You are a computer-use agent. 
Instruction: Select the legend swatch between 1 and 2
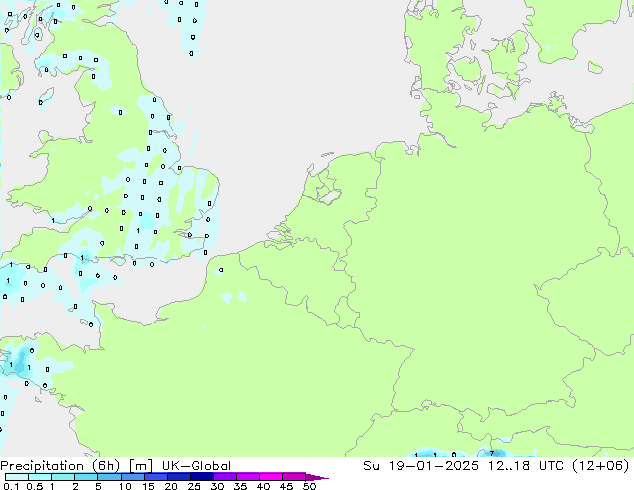point(63,477)
